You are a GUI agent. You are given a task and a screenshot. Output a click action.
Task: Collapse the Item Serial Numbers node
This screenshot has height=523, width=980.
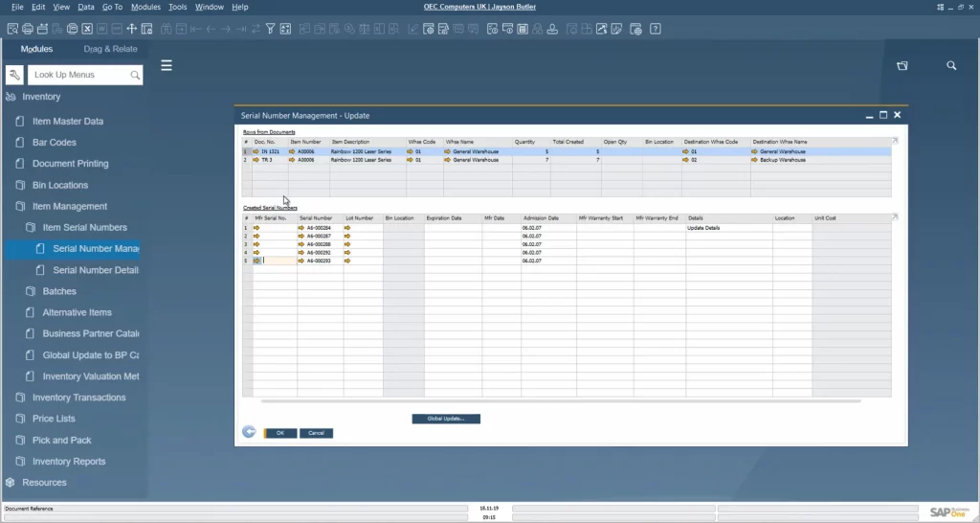click(33, 228)
